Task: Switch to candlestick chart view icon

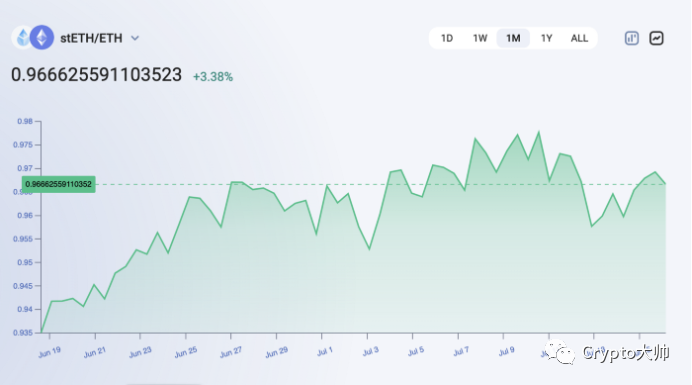Action: coord(632,38)
